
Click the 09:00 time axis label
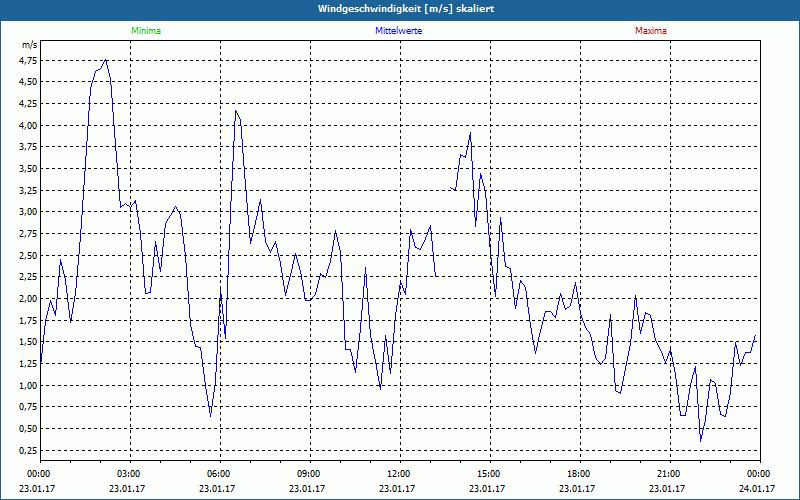pos(309,474)
